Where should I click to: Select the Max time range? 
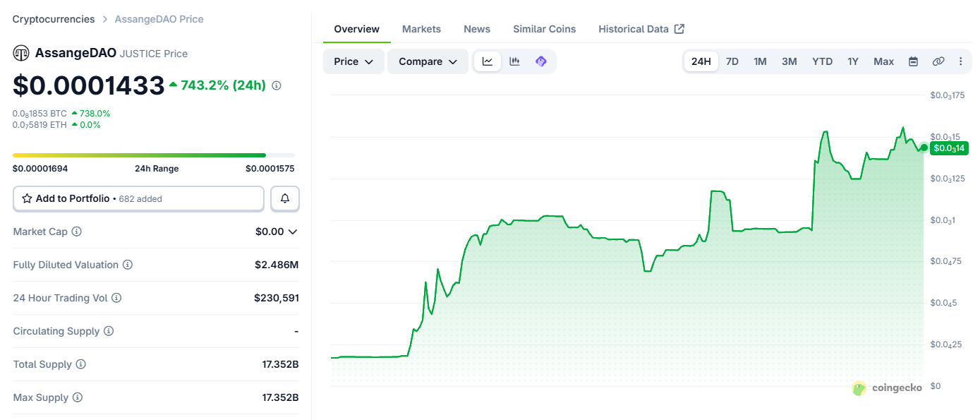pos(884,61)
